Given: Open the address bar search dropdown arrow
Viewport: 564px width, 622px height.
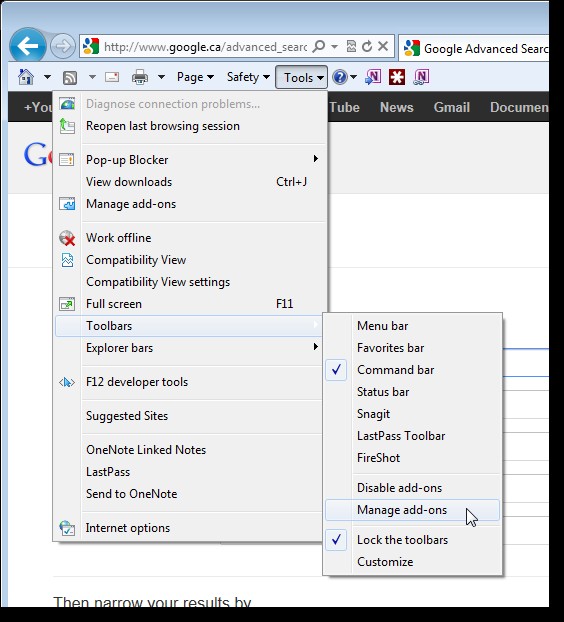Looking at the screenshot, I should coord(334,46).
